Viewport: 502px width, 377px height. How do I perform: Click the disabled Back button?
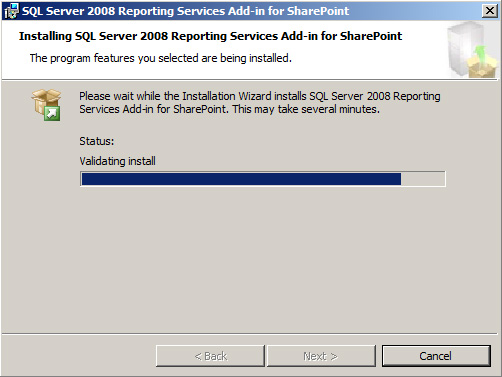point(210,356)
